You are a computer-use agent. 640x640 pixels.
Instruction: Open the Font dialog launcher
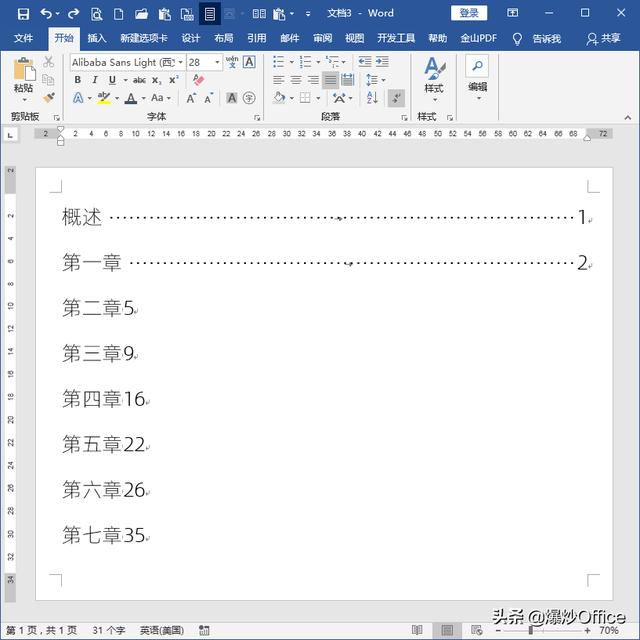coord(257,118)
